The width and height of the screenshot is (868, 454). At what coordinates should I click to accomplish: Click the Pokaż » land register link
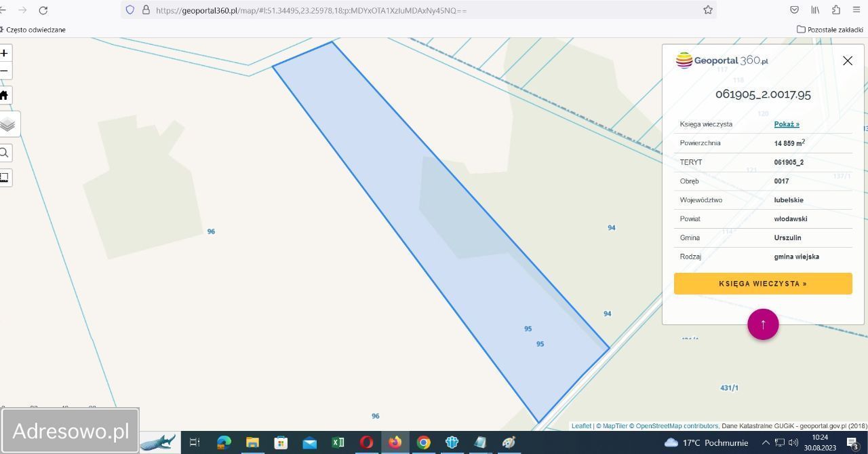tap(787, 124)
